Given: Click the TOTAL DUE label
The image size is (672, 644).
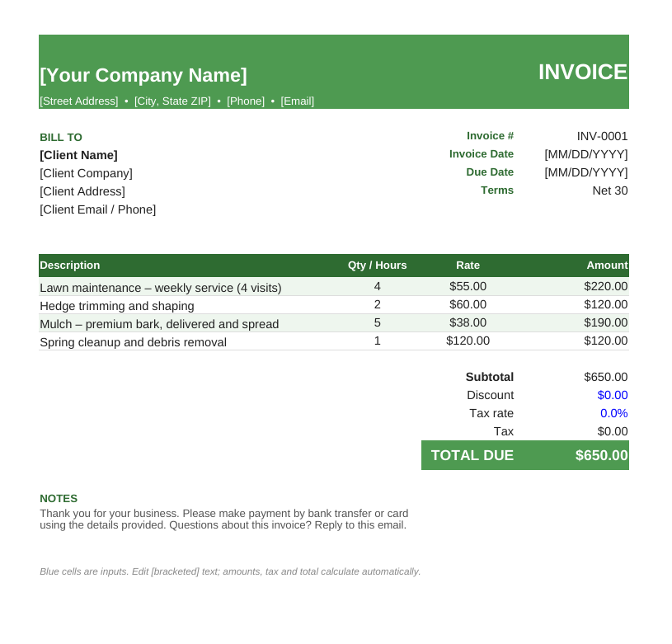Looking at the screenshot, I should [472, 455].
